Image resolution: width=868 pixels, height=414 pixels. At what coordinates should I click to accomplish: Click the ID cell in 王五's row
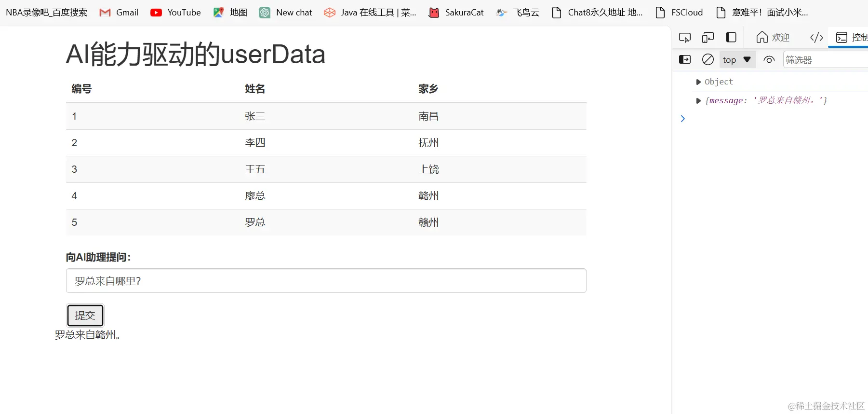[x=74, y=169]
